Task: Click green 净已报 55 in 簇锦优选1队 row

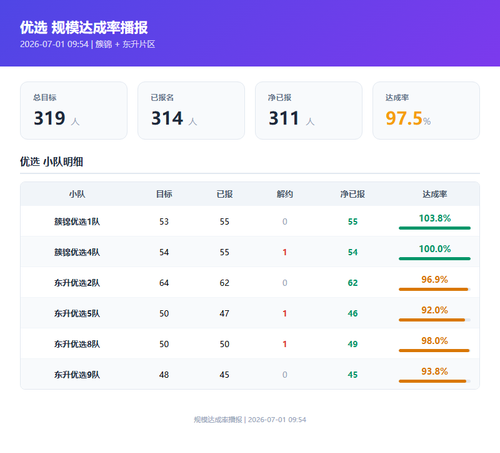Action: click(x=353, y=222)
